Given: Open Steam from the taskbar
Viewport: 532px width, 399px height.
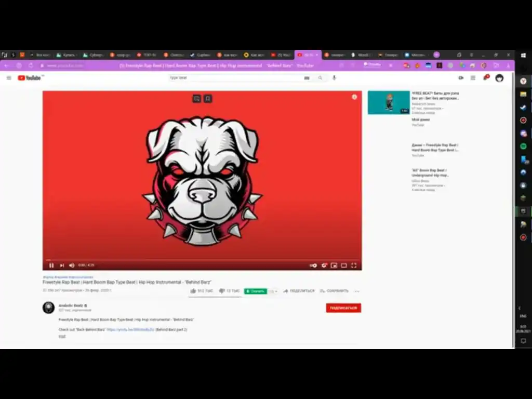Looking at the screenshot, I should point(523,107).
